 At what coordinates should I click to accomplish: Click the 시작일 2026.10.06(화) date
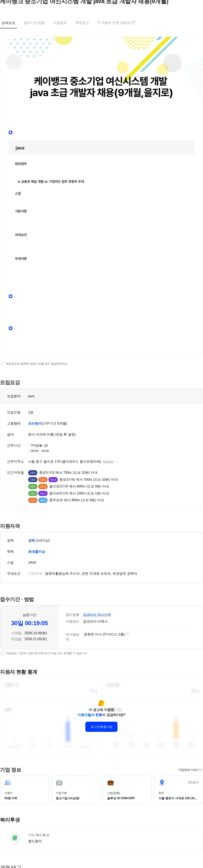coord(29,633)
